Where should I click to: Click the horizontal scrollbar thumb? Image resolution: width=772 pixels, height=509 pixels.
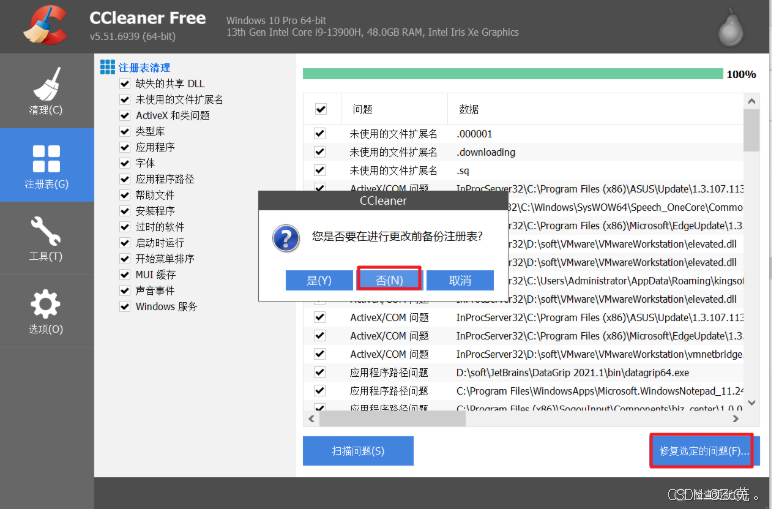(x=393, y=419)
